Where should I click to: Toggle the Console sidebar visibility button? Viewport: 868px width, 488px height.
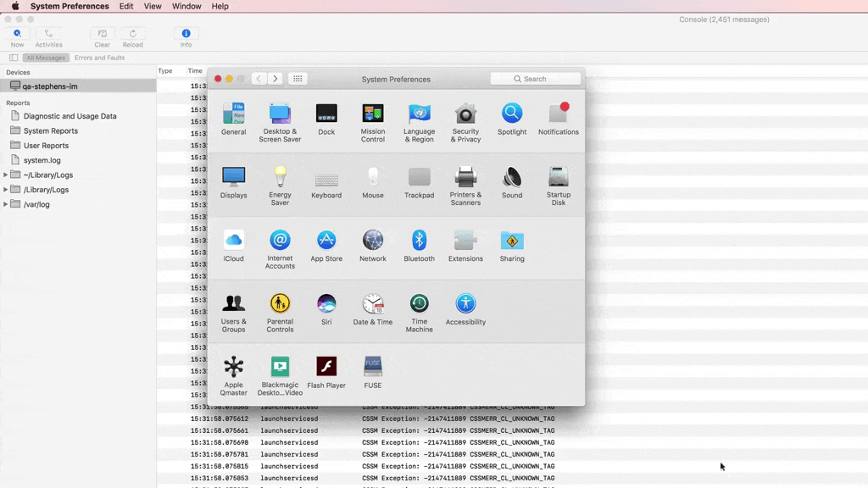14,58
